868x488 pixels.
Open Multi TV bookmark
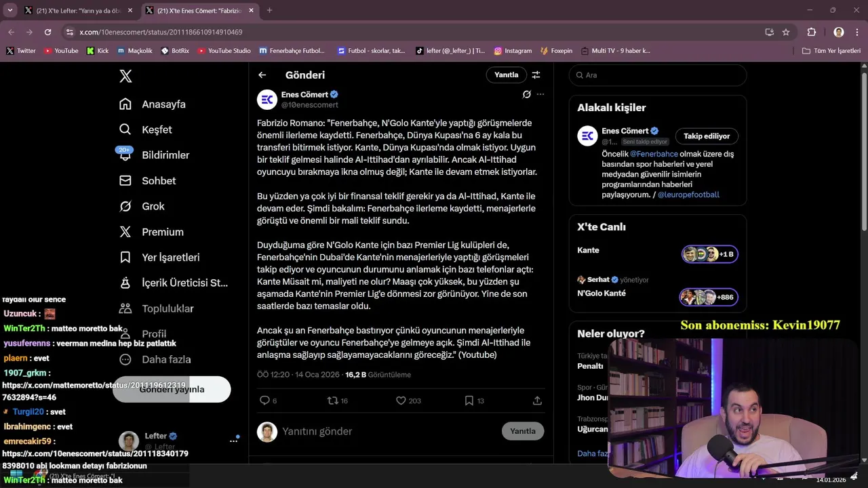click(x=615, y=51)
